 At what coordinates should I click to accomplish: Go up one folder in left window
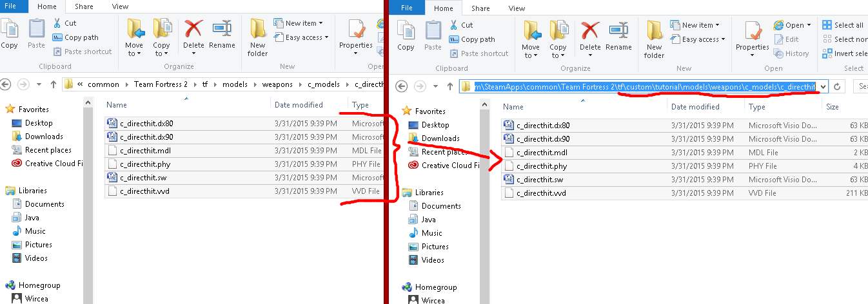pyautogui.click(x=54, y=84)
